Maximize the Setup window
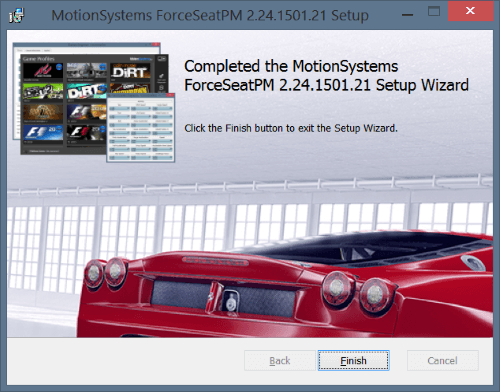This screenshot has height=392, width=500. [x=434, y=12]
